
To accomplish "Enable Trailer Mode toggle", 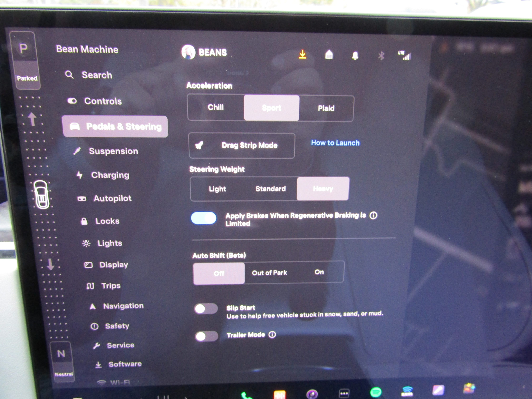I will [x=206, y=336].
